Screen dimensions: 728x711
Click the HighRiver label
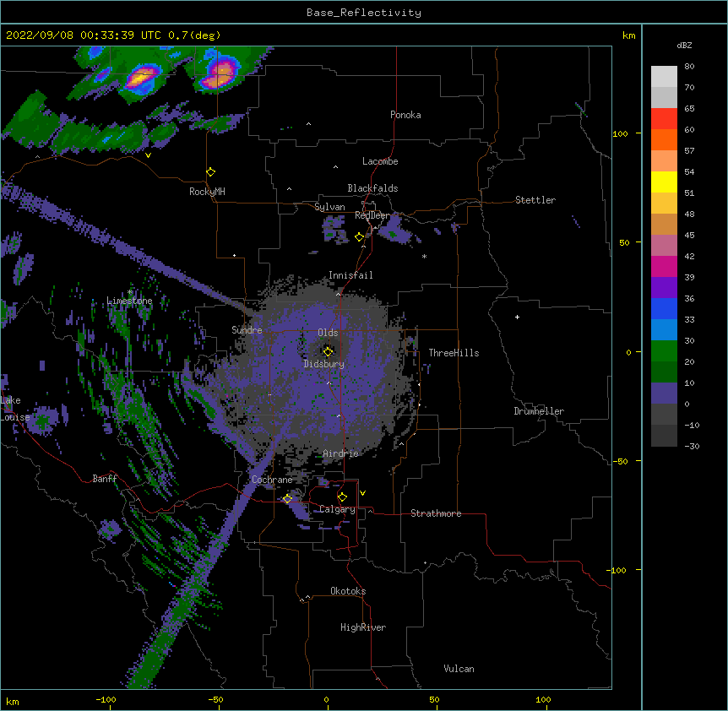pos(363,627)
